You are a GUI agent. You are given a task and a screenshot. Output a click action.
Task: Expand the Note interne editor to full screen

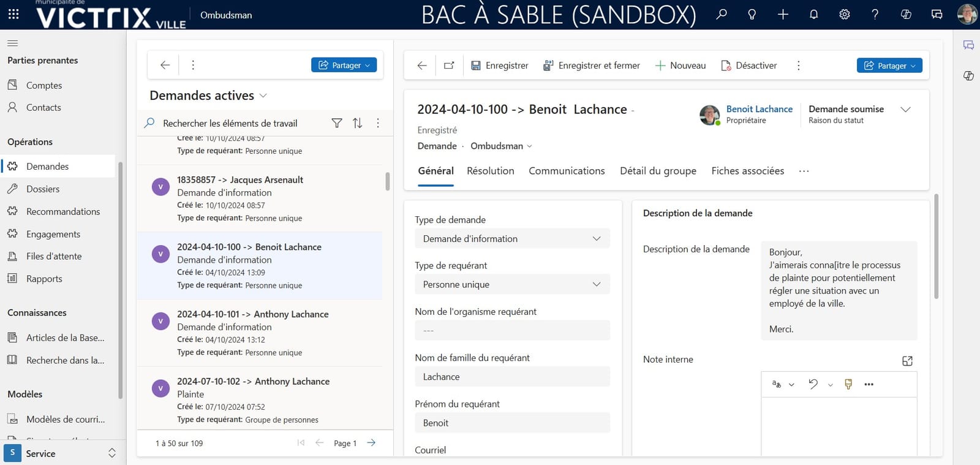pos(908,361)
